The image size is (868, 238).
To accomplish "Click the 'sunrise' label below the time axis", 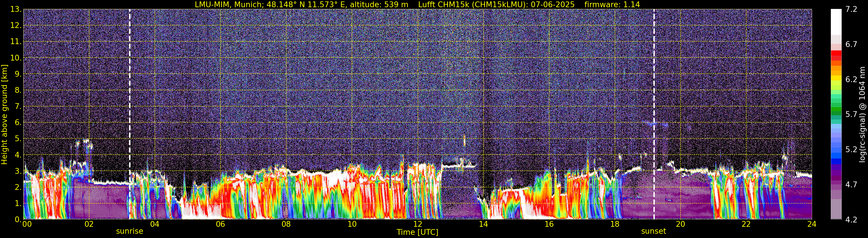I will point(130,231).
